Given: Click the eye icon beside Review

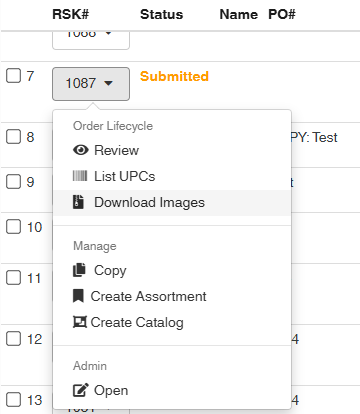Looking at the screenshot, I should coord(81,150).
